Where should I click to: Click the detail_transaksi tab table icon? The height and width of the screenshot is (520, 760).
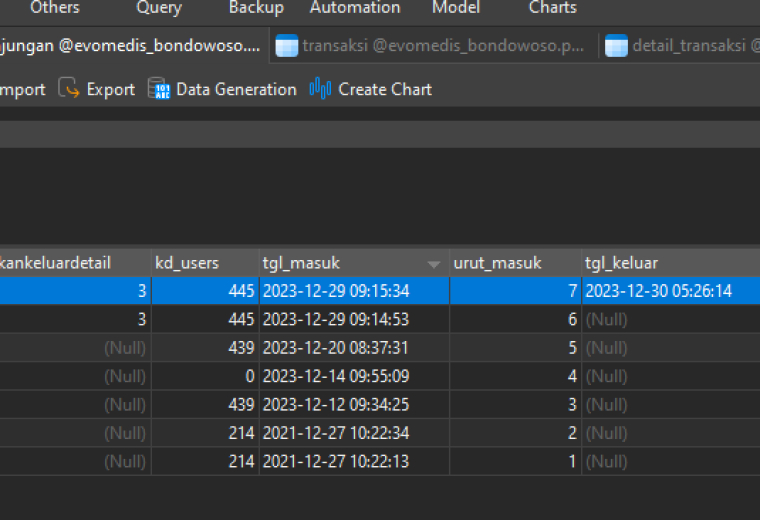(x=616, y=46)
